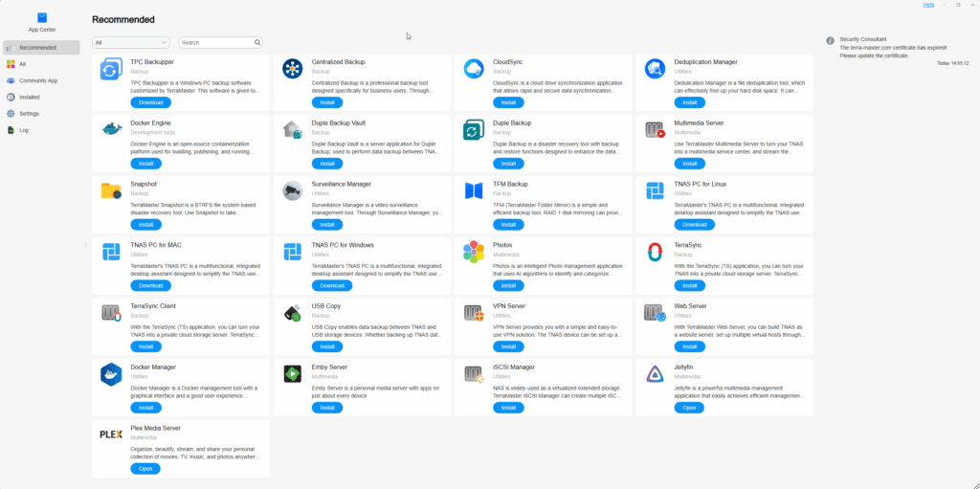Click the Plex logo icon
Image resolution: width=980 pixels, height=489 pixels.
pyautogui.click(x=111, y=434)
